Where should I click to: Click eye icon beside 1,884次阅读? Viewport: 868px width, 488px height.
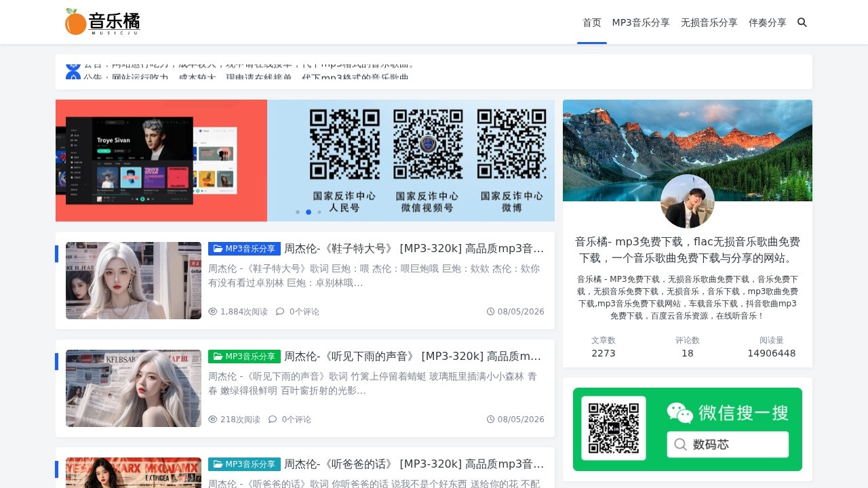click(x=213, y=312)
